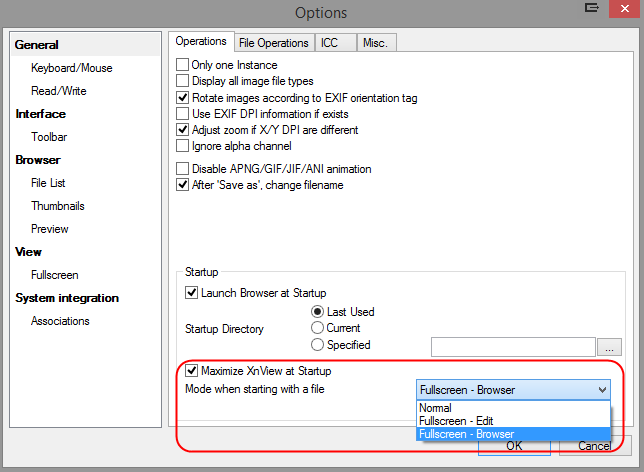Select Browser category

(x=38, y=160)
